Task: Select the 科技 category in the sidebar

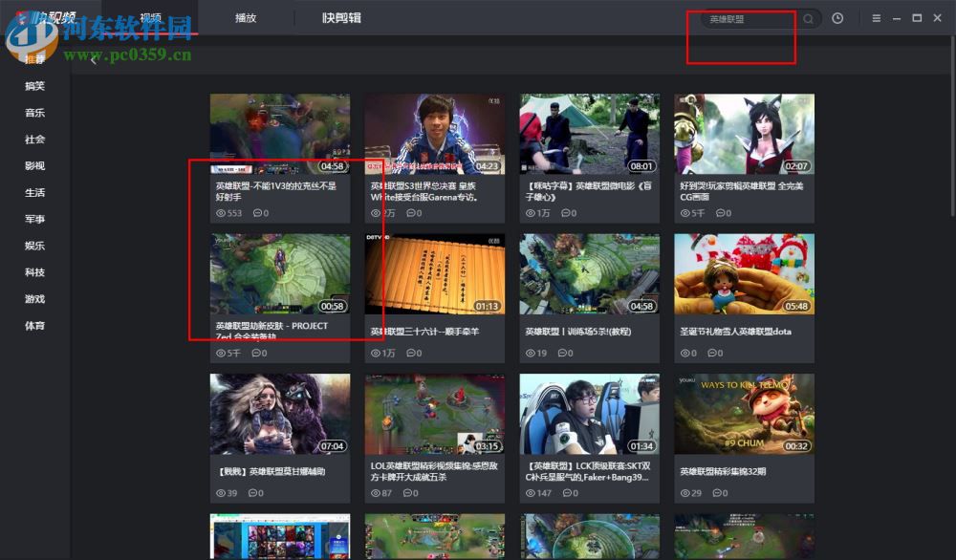Action: pyautogui.click(x=33, y=272)
